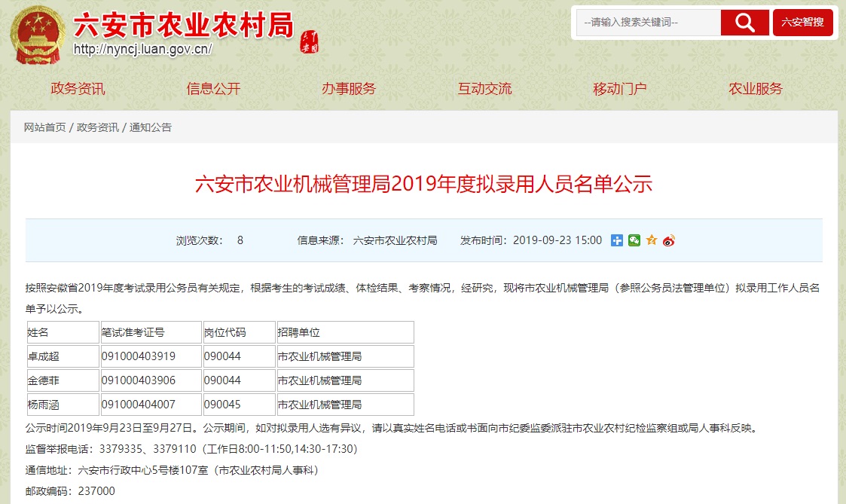846x504 pixels.
Task: Select exam number 091000404007
Action: pos(151,405)
